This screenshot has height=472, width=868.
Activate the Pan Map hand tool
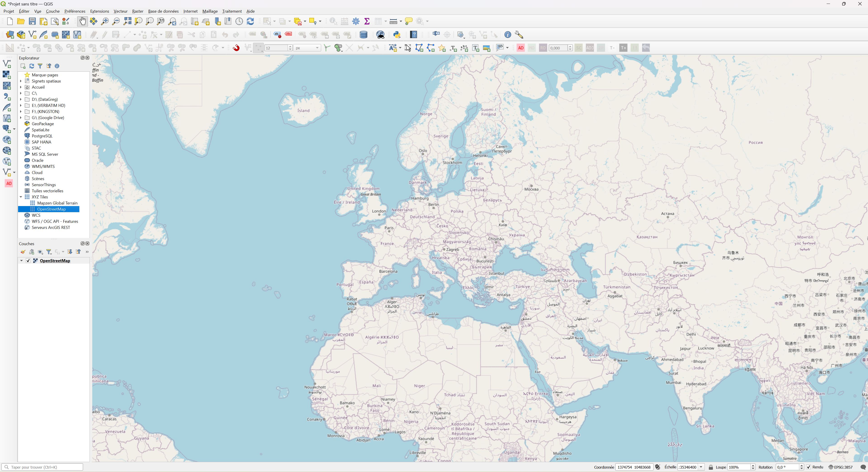82,21
